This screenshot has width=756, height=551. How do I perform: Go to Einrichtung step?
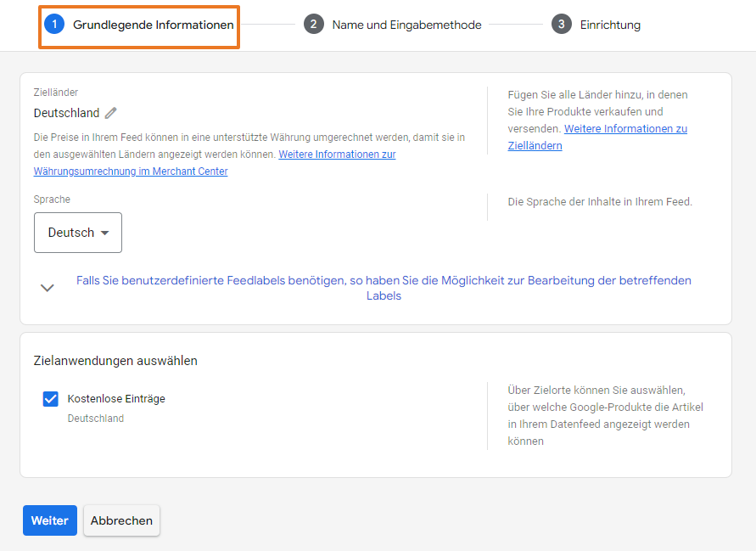pyautogui.click(x=610, y=25)
